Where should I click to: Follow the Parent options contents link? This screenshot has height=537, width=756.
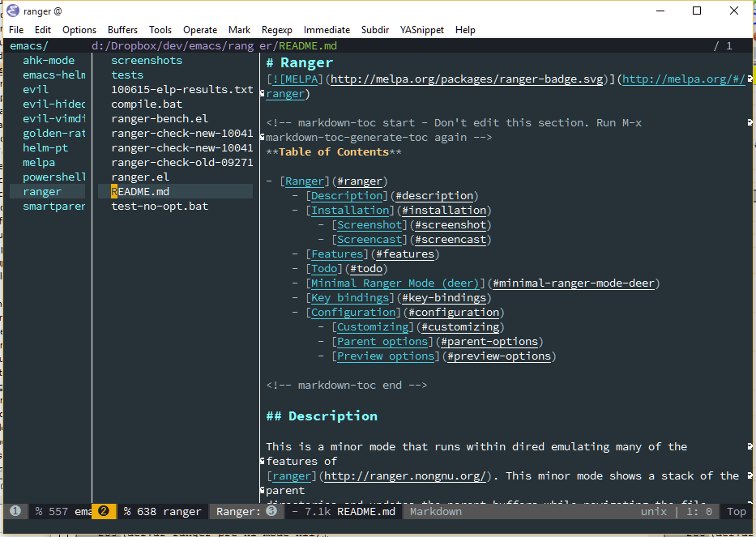point(382,342)
